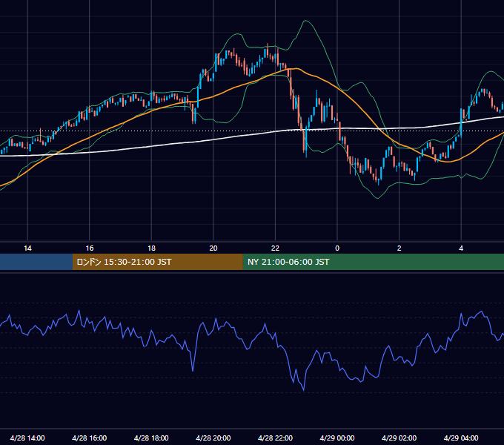Click the 22 hour axis label
The image size is (504, 445).
[x=275, y=248]
